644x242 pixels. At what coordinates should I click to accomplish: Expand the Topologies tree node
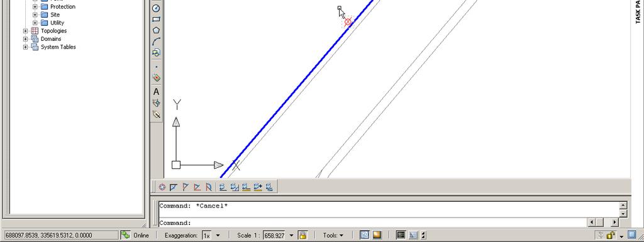[x=25, y=31]
